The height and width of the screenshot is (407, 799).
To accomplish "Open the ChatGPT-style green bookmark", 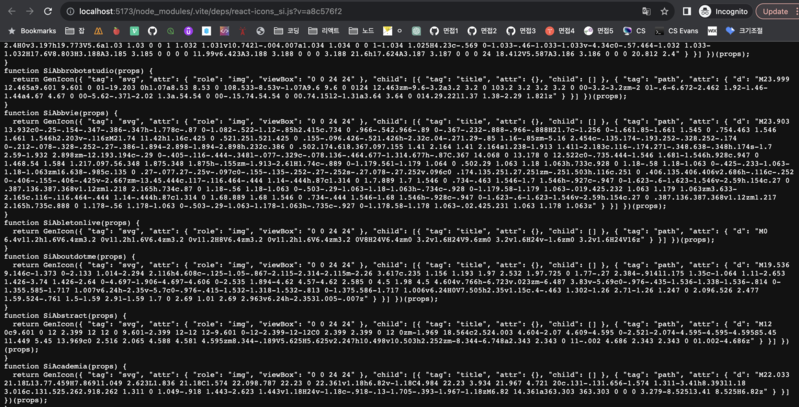I will (416, 31).
